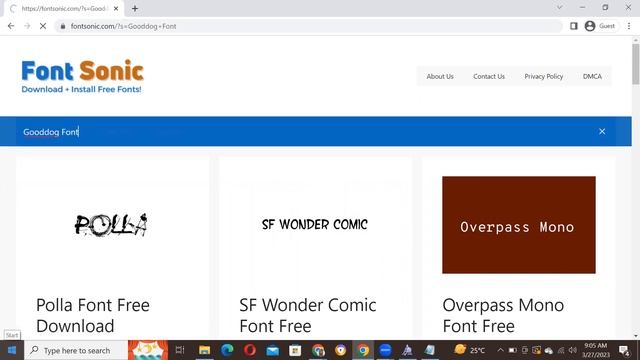This screenshot has height=360, width=640.
Task: Click the page vertical scrollbar thumb
Action: click(636, 64)
